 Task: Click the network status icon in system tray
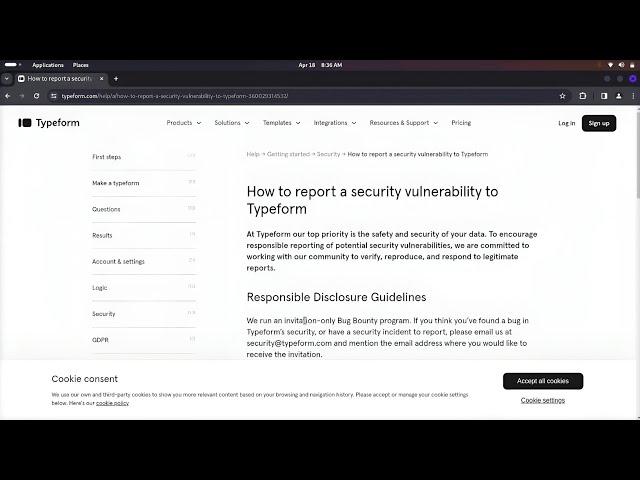tap(611, 65)
